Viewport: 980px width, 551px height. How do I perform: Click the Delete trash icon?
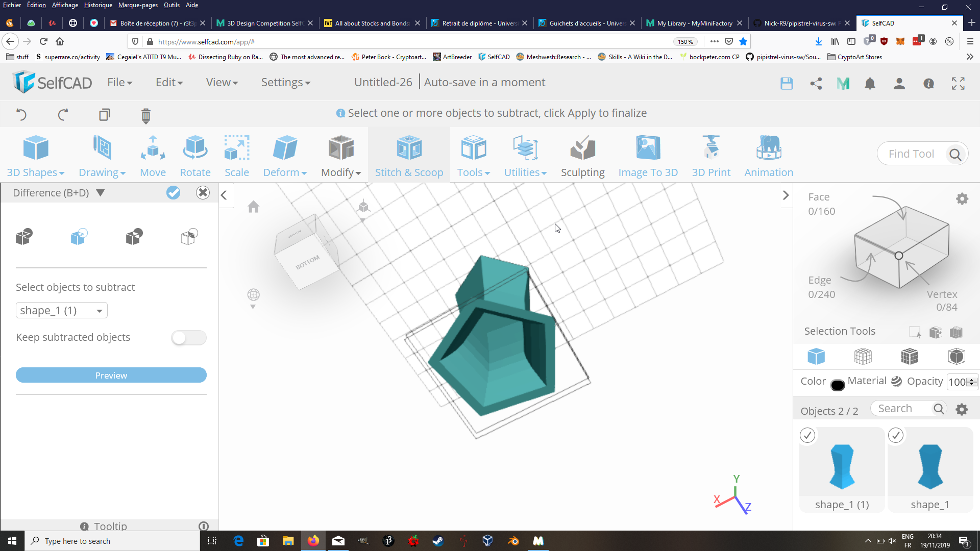click(145, 116)
